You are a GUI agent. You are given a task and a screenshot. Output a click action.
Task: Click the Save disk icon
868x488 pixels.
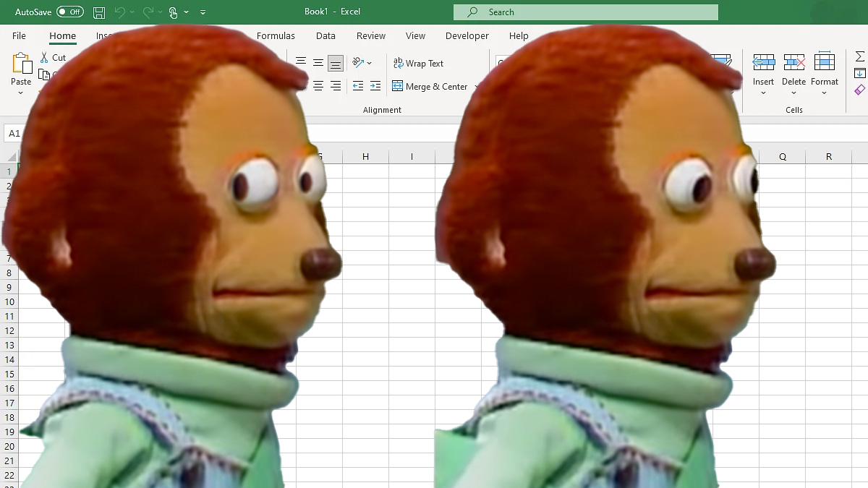coord(99,12)
